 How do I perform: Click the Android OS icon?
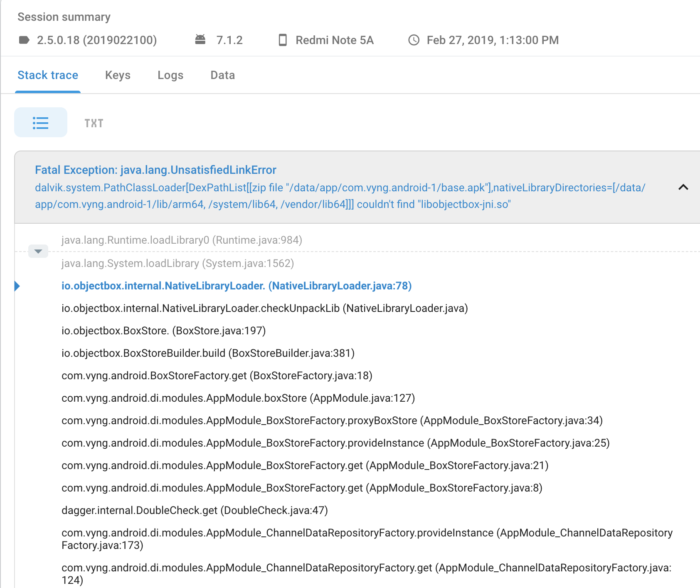[200, 40]
